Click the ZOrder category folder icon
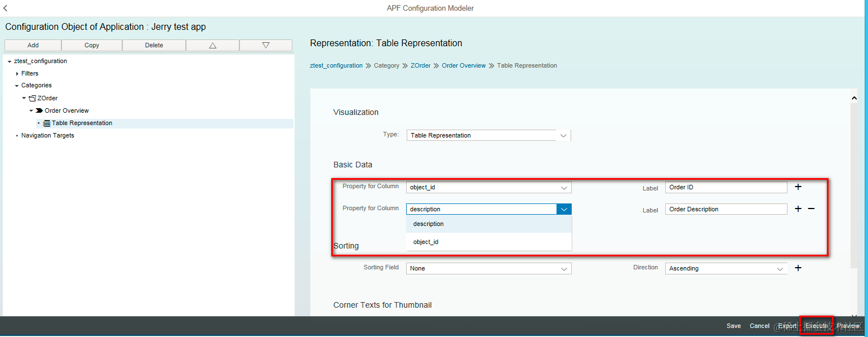The image size is (868, 337). point(32,98)
